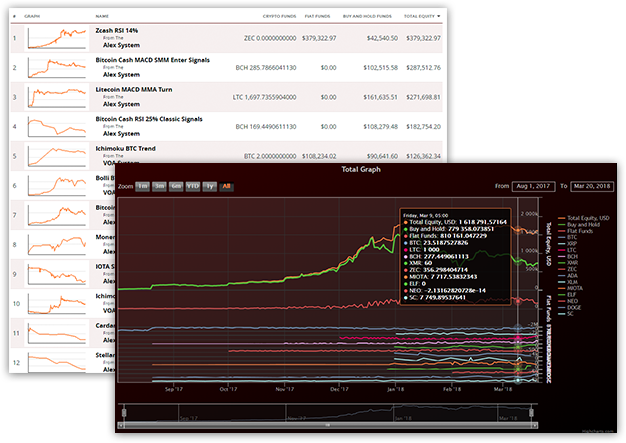Grab the right navigator range handle
Viewport: 626px width, 443px height.
click(531, 412)
